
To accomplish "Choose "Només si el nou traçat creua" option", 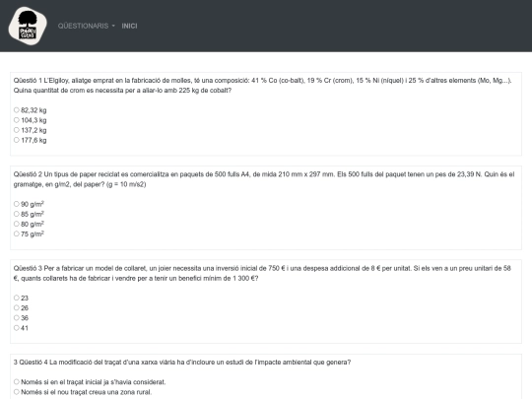I will coord(17,392).
